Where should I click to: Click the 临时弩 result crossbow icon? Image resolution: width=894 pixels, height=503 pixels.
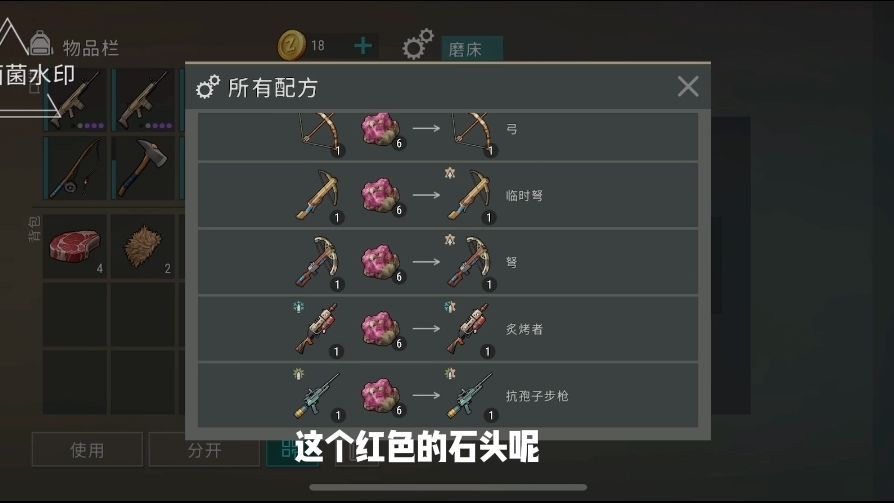[x=470, y=196]
